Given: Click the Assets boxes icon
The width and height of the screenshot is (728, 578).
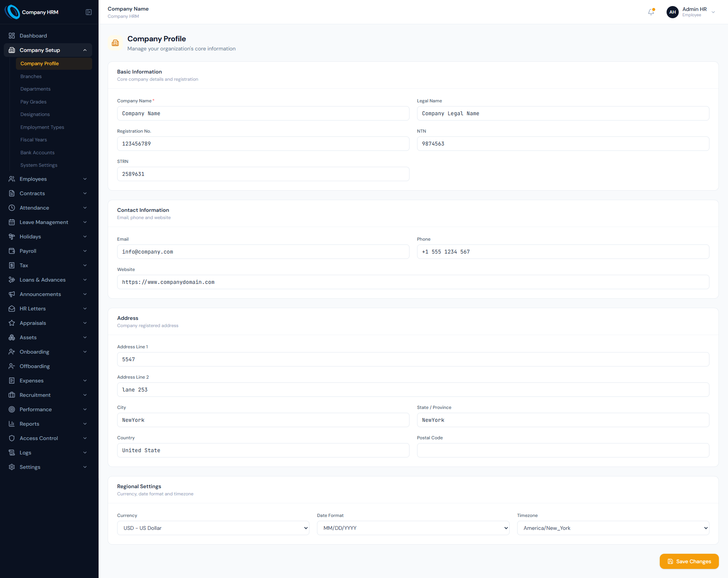Looking at the screenshot, I should click(12, 337).
